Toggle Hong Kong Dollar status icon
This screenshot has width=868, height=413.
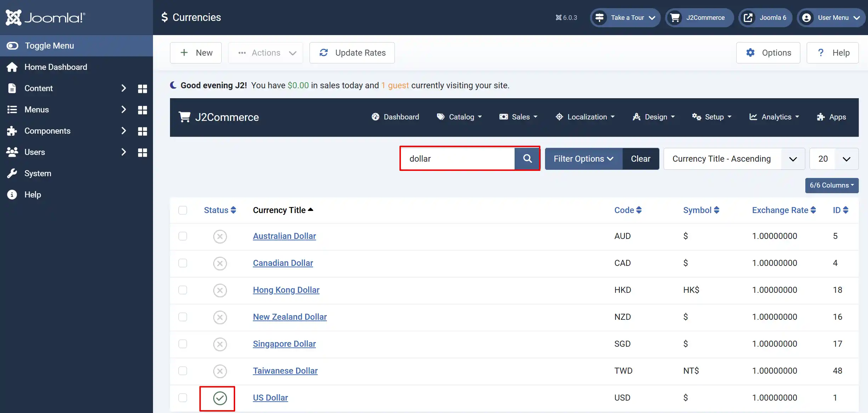pyautogui.click(x=220, y=290)
